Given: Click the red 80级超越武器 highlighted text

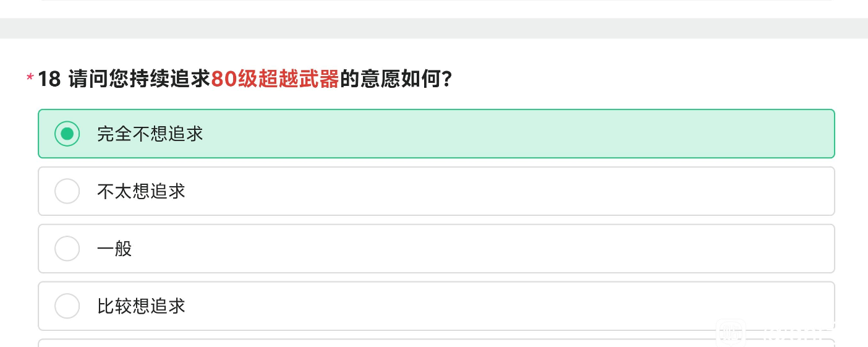Looking at the screenshot, I should click(275, 80).
